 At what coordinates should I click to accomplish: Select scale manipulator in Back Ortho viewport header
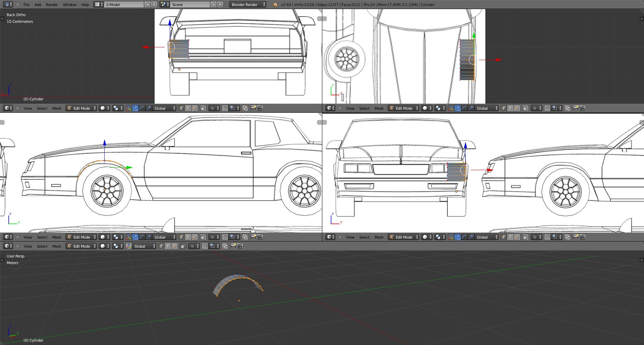149,108
